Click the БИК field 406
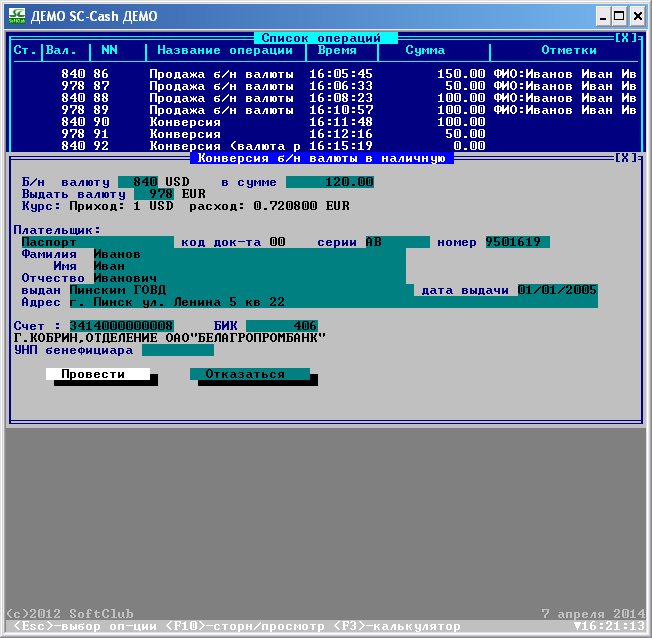Image resolution: width=652 pixels, height=638 pixels. (282, 326)
